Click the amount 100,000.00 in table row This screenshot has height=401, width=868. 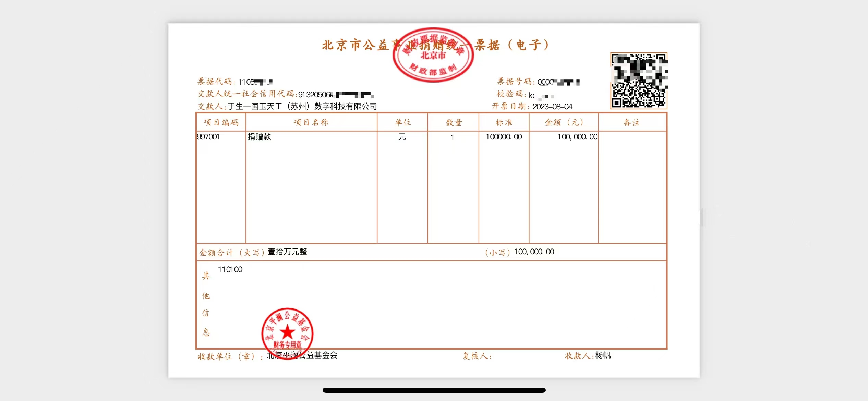[577, 137]
